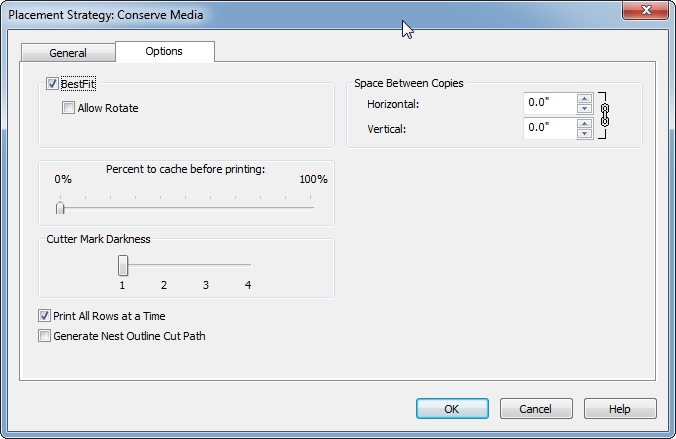676x439 pixels.
Task: Click the Vertical spacing input field
Action: 550,128
